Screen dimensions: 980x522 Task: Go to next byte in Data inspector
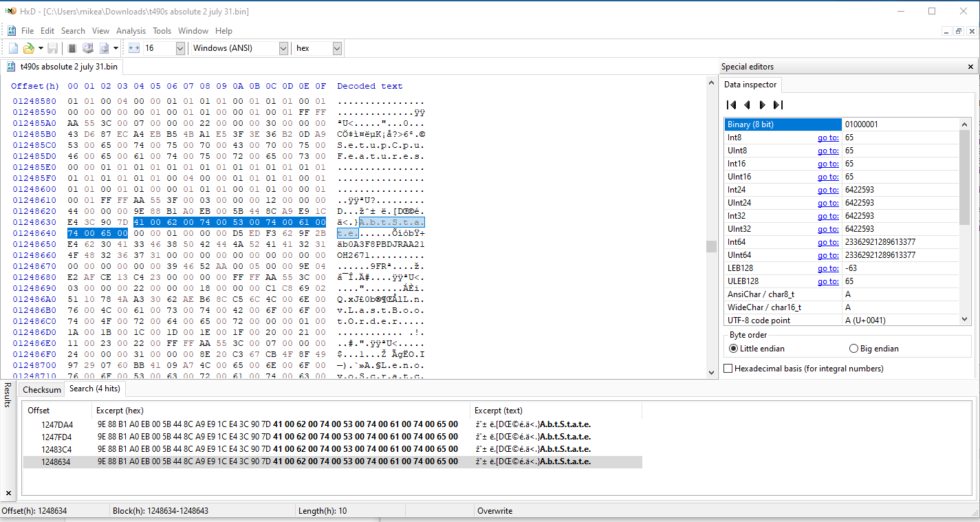coord(762,105)
